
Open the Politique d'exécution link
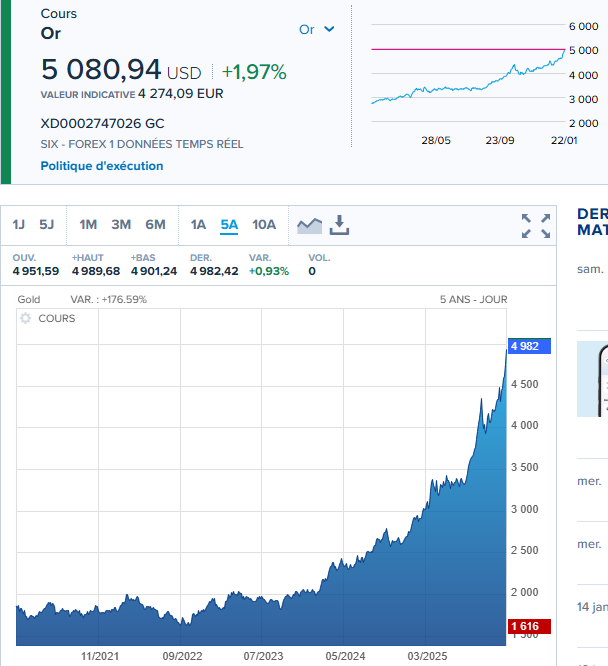point(102,166)
